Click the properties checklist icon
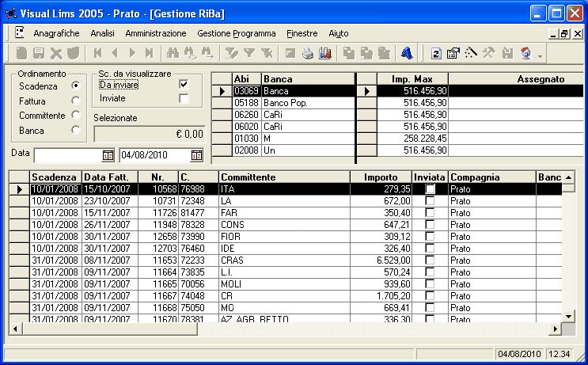This screenshot has height=365, width=588. click(453, 53)
